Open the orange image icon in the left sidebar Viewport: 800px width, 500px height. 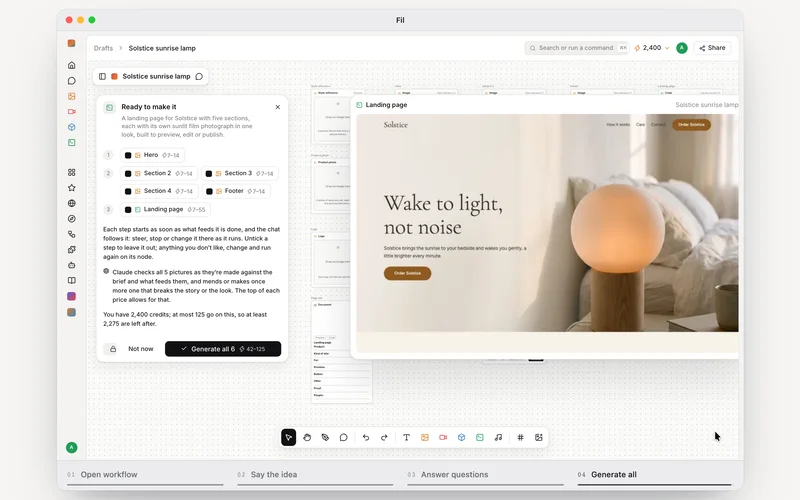pyautogui.click(x=71, y=96)
